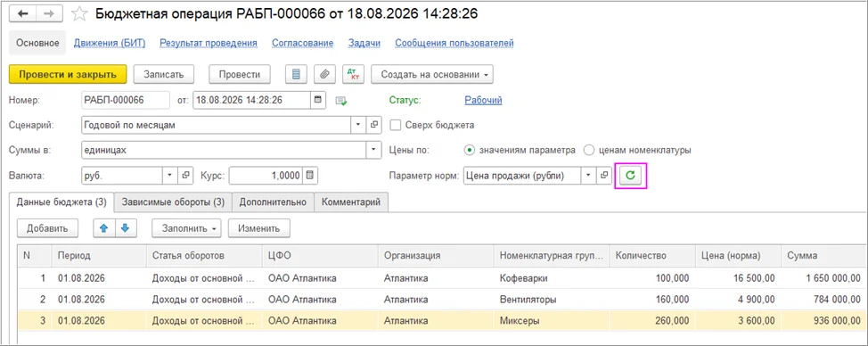Click into the Номер field РАБП-000066
Screen dimensions: 868x346
[x=125, y=100]
